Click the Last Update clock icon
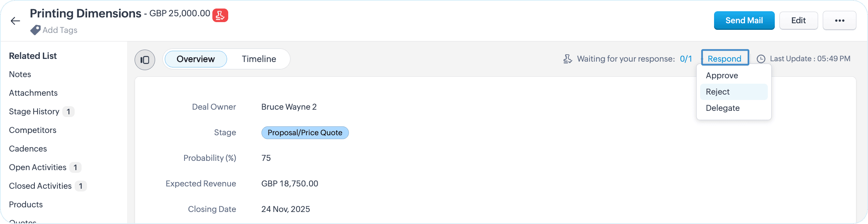This screenshot has width=868, height=224. [x=761, y=59]
